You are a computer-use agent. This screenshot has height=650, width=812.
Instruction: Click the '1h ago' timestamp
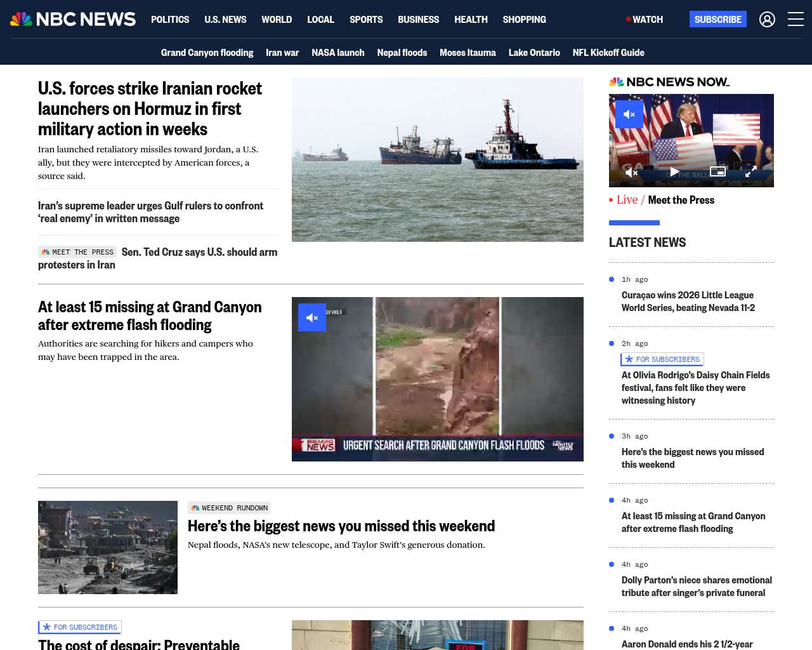[634, 279]
